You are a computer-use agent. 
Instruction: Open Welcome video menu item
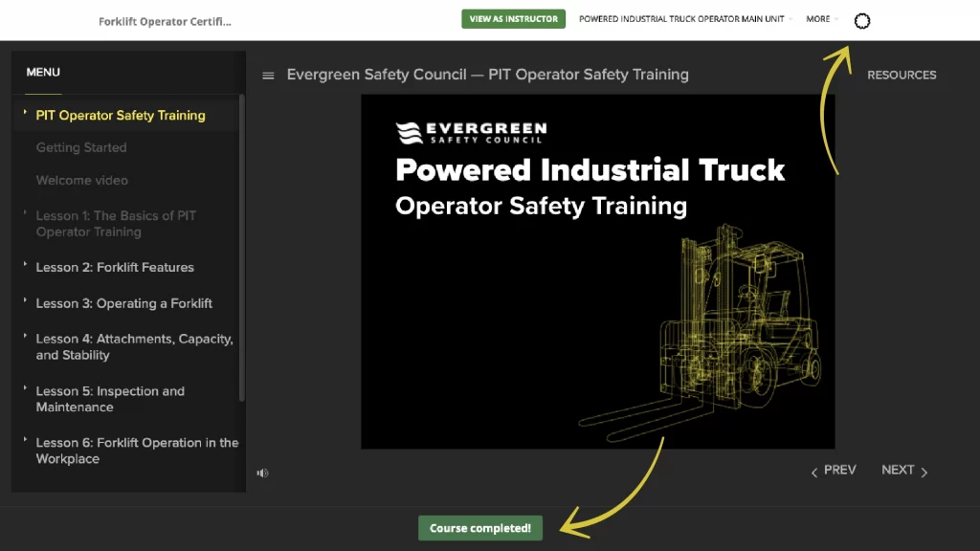coord(82,181)
